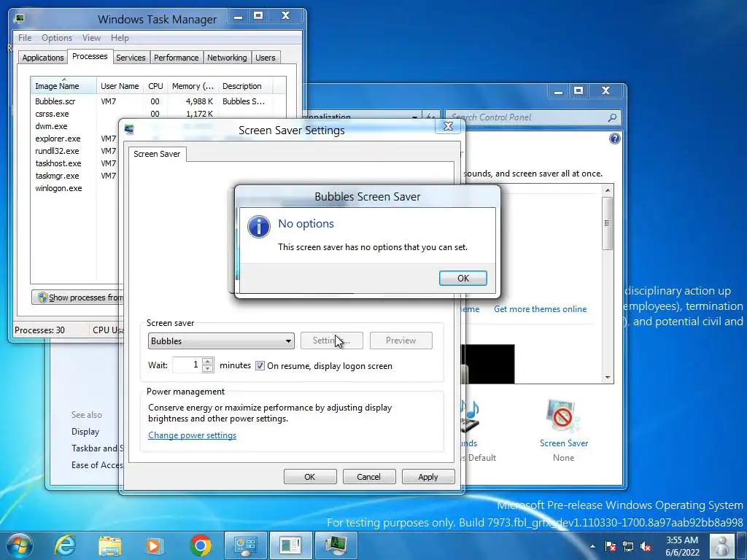The width and height of the screenshot is (747, 560).
Task: Open Options menu in Task Manager
Action: pos(57,38)
